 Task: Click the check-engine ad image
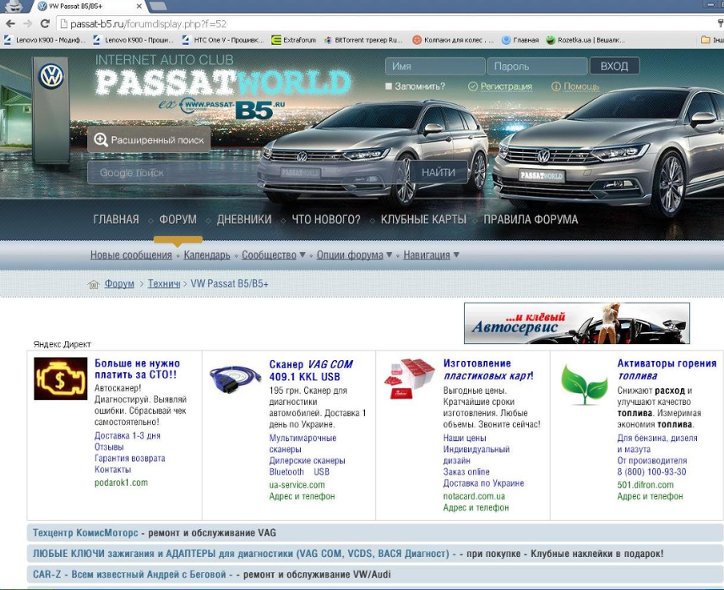point(60,379)
